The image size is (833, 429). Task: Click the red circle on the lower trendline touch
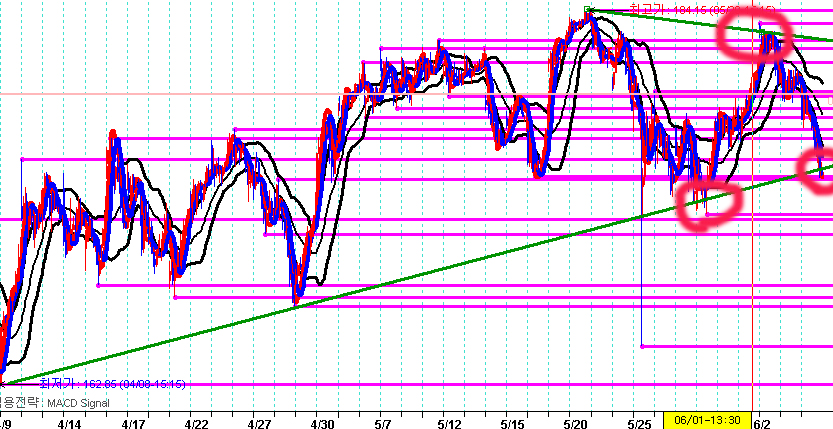coord(707,202)
